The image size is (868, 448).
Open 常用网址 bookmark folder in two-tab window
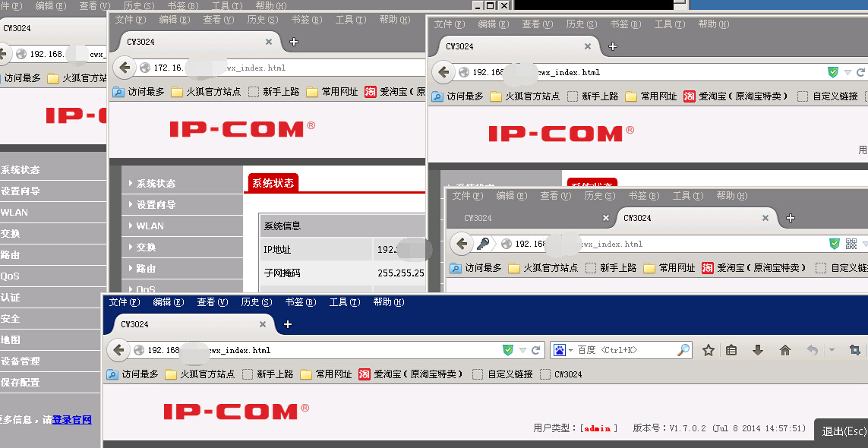(668, 267)
